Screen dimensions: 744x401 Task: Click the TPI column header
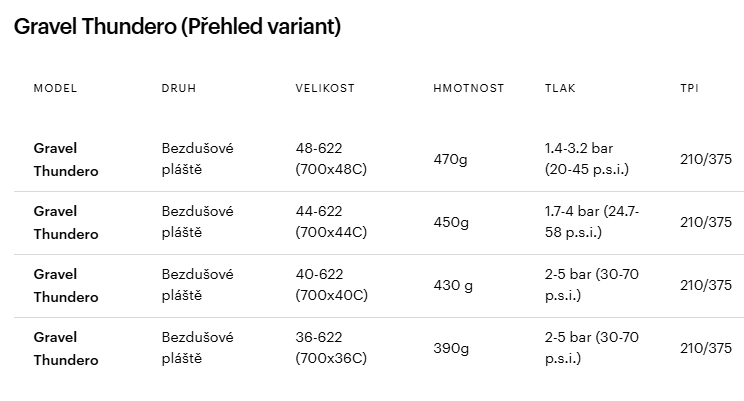click(x=689, y=88)
